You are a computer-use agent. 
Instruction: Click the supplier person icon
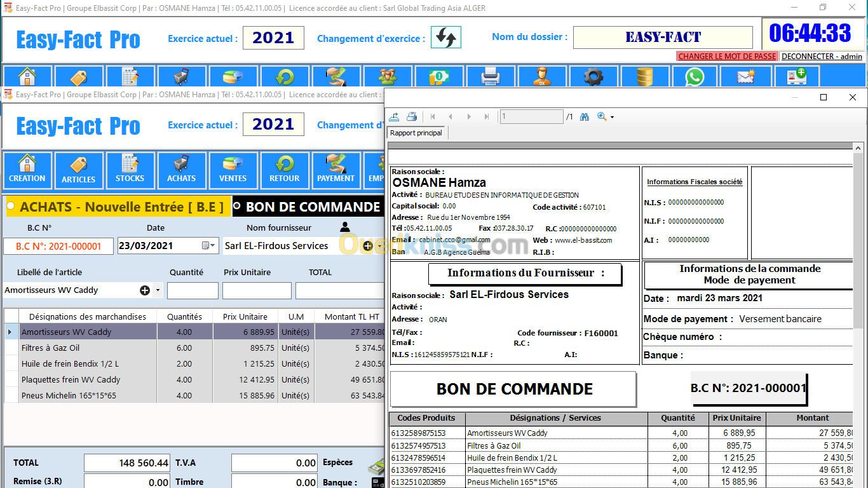[x=345, y=227]
